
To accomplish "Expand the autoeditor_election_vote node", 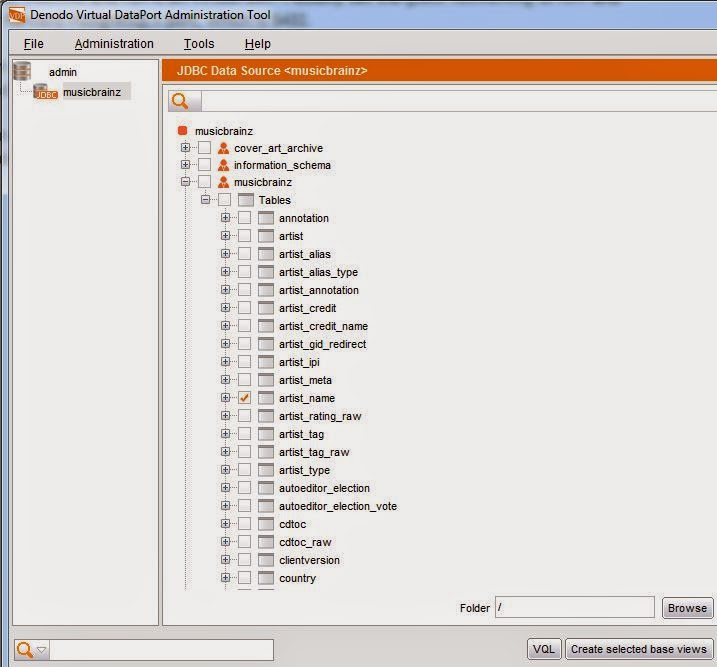I will [x=225, y=506].
